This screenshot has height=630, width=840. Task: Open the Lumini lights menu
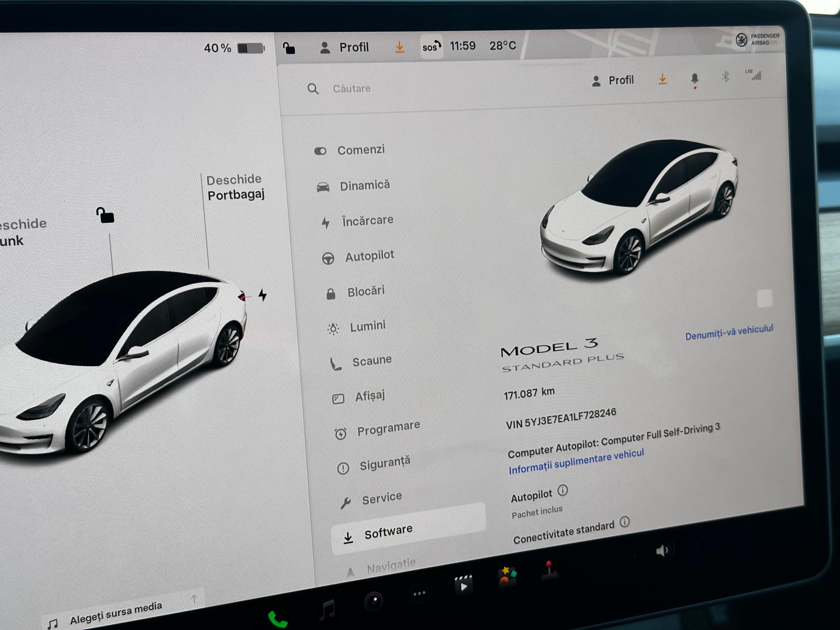click(356, 327)
